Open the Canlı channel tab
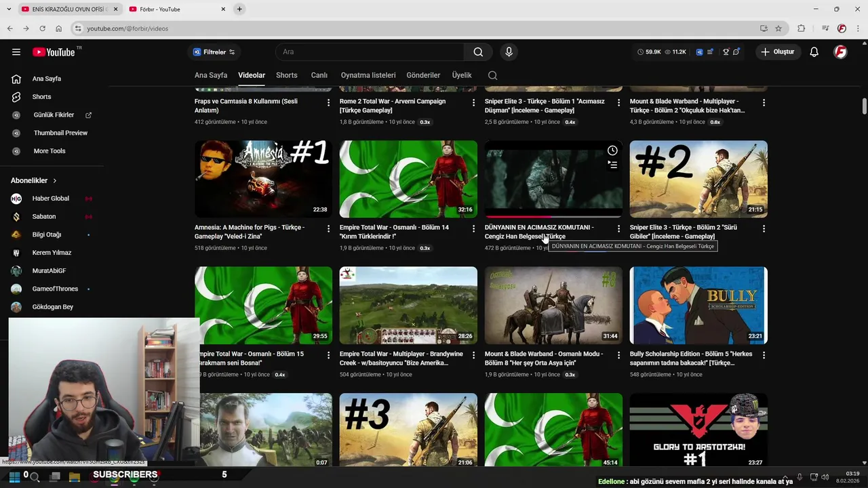Image resolution: width=868 pixels, height=488 pixels. (319, 75)
